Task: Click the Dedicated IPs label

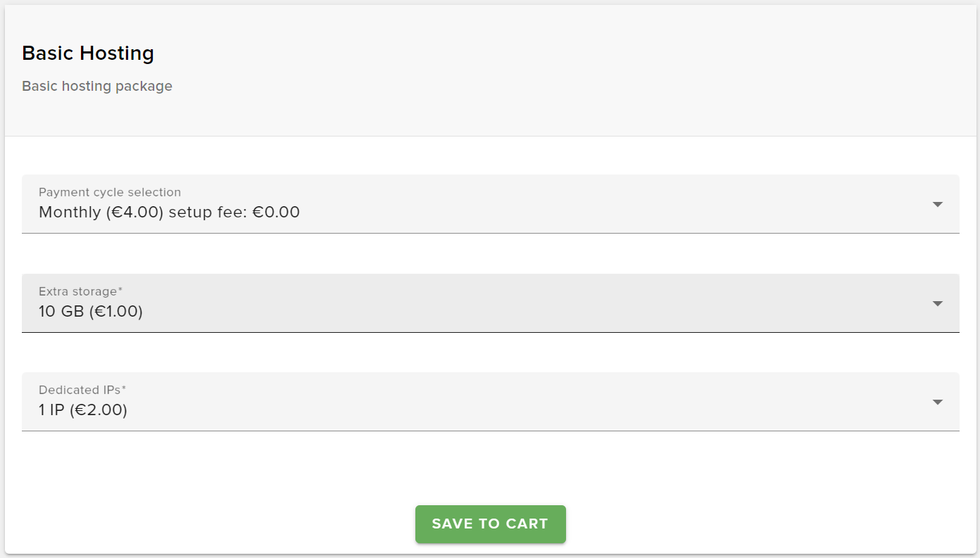Action: [x=82, y=389]
